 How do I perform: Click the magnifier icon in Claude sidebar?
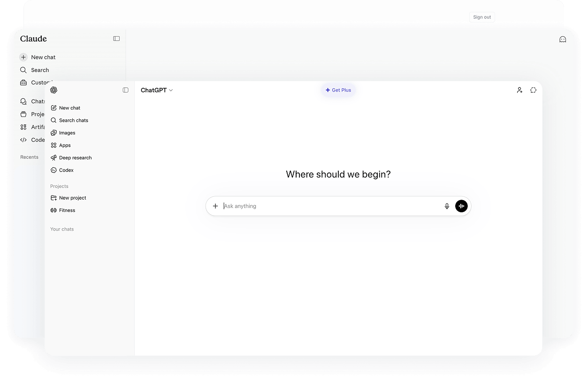coord(23,70)
